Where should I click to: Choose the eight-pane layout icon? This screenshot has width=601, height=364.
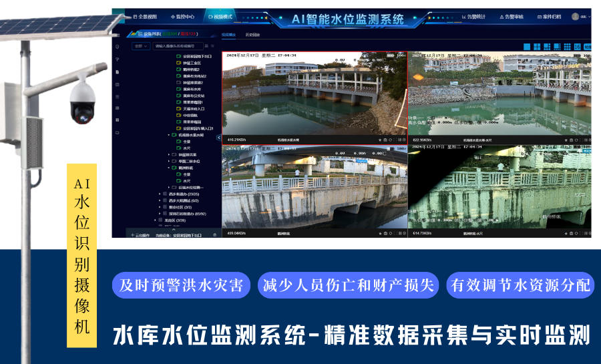point(557,47)
